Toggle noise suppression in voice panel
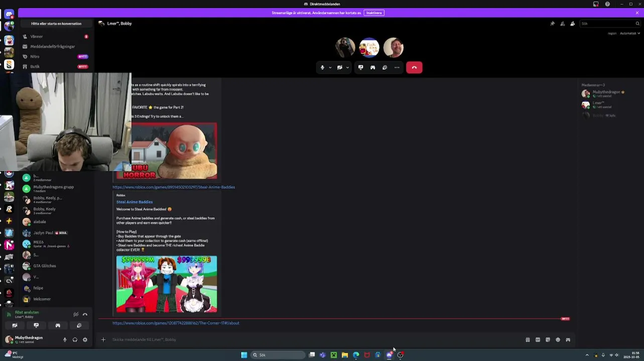Image resolution: width=644 pixels, height=361 pixels. click(x=76, y=314)
